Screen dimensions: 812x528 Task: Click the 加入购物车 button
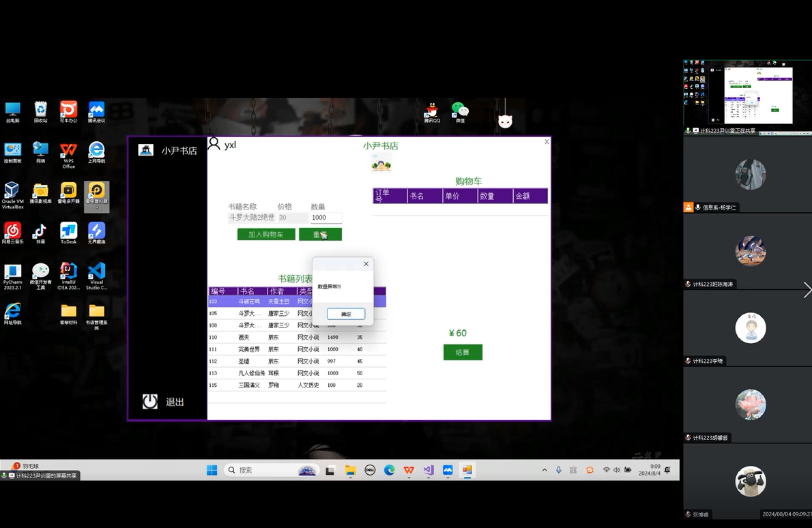(x=266, y=234)
